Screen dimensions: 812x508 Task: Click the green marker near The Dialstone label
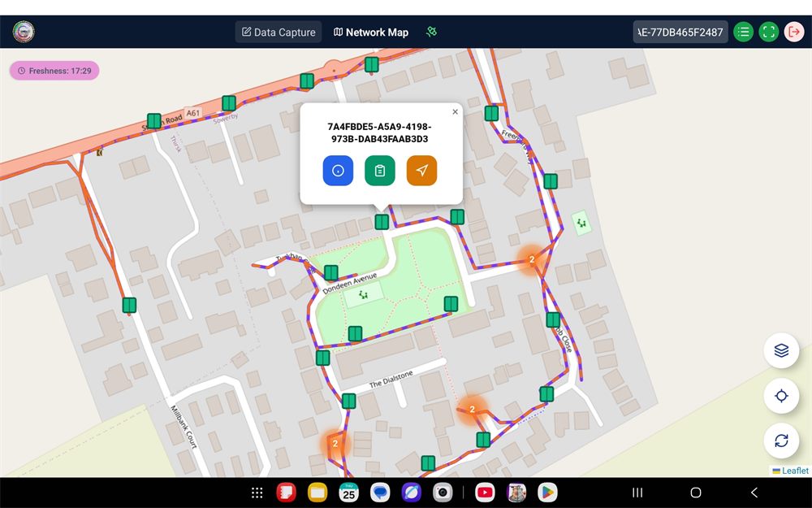348,401
